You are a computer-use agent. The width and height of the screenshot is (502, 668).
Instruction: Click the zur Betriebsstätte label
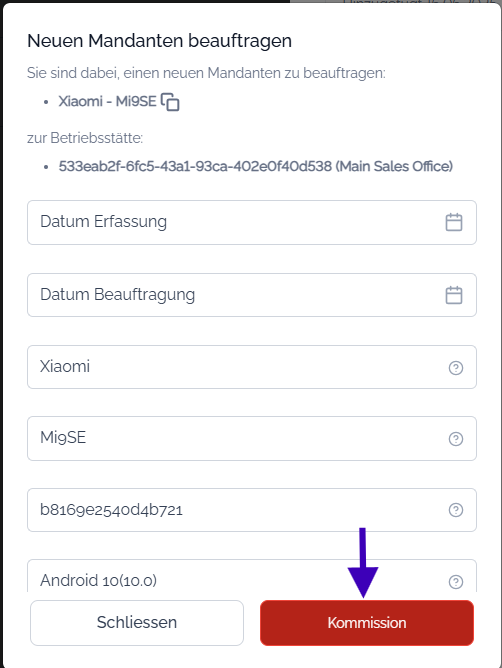coord(85,138)
